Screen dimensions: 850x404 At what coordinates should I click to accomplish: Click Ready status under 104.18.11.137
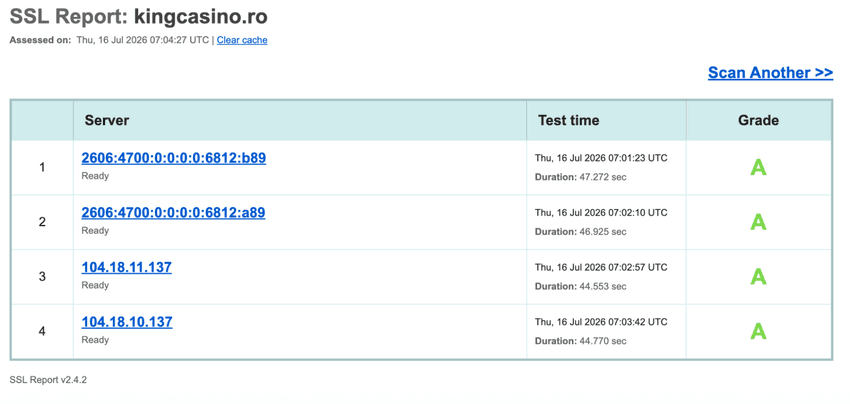(x=95, y=285)
